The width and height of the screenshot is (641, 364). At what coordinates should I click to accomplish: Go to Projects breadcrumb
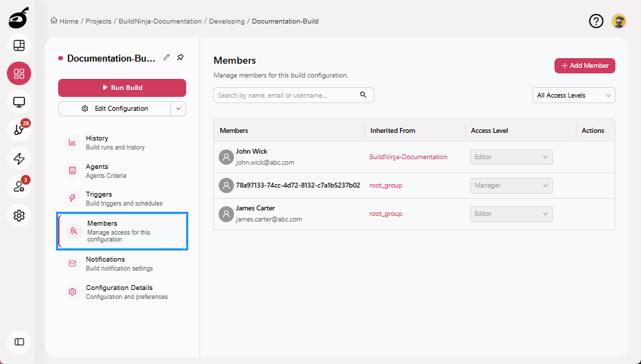click(98, 21)
